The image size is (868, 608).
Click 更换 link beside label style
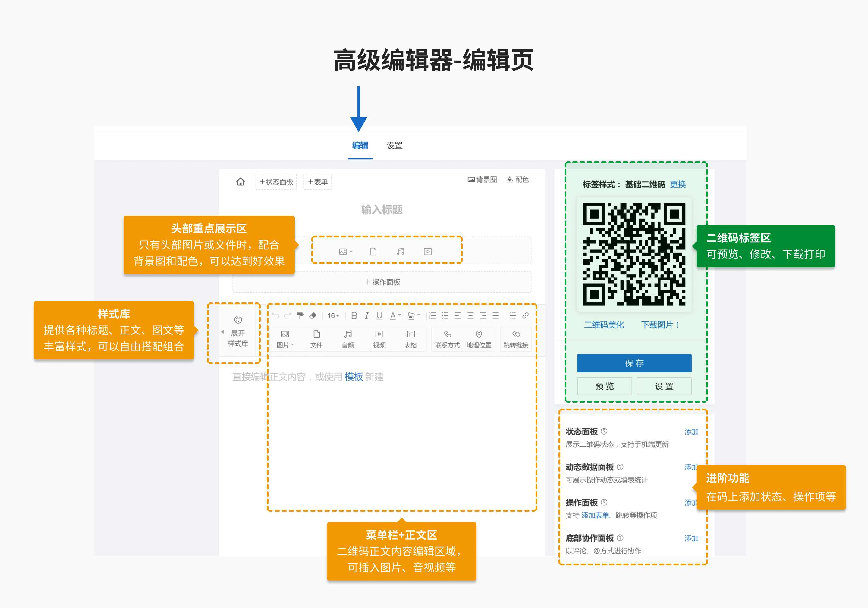tap(678, 184)
